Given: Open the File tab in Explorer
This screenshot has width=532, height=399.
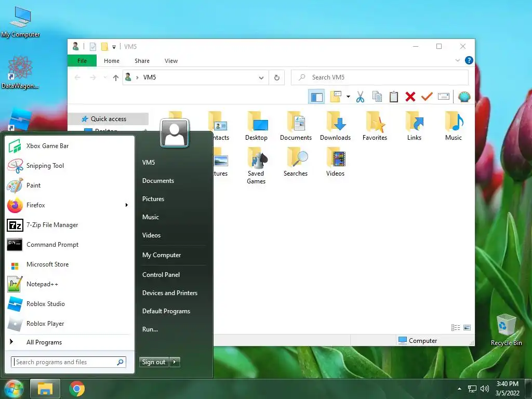Looking at the screenshot, I should 82,61.
